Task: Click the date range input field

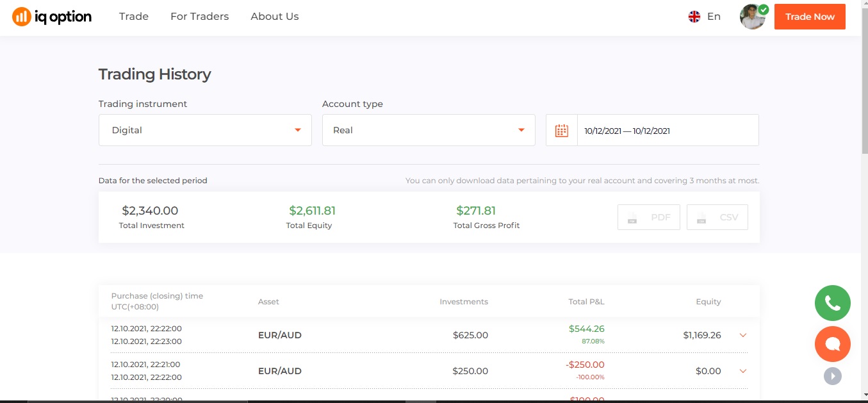Action: pyautogui.click(x=667, y=131)
